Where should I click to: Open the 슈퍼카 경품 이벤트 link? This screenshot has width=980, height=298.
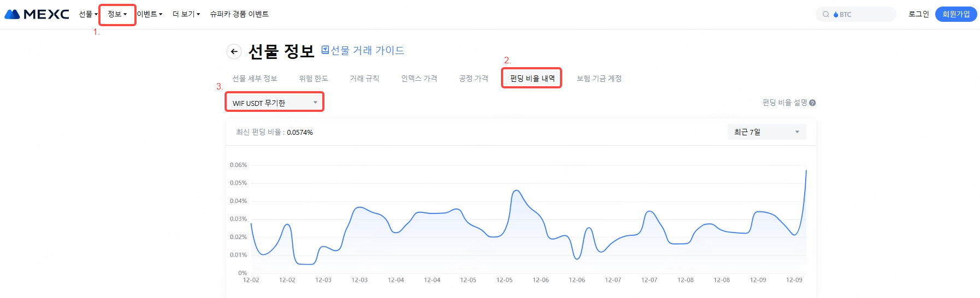239,14
